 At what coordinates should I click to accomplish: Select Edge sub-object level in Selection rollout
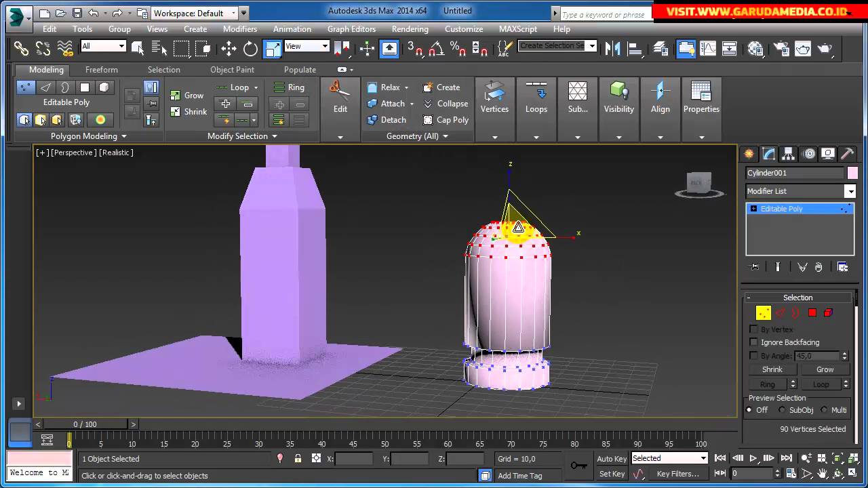pos(781,312)
